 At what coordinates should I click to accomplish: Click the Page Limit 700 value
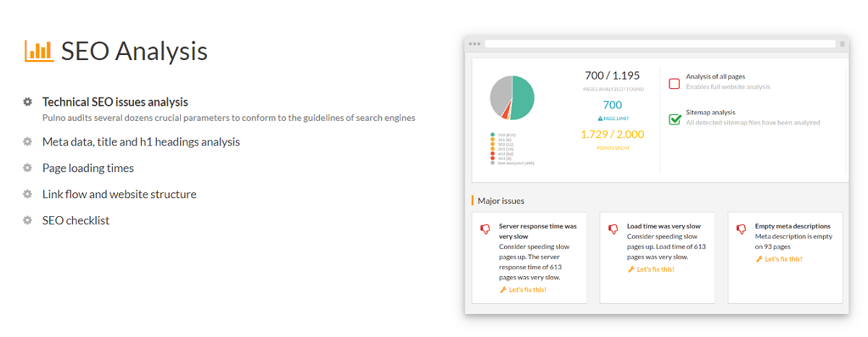pos(612,106)
